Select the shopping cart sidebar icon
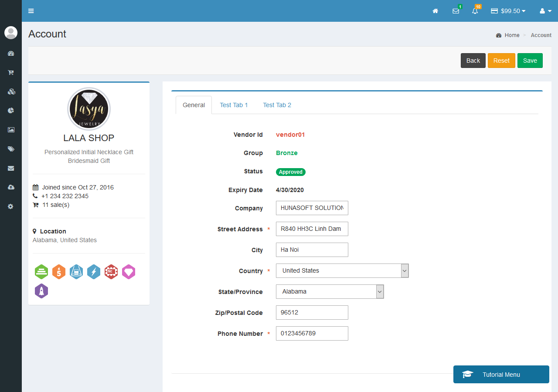The width and height of the screenshot is (558, 392). 10,72
